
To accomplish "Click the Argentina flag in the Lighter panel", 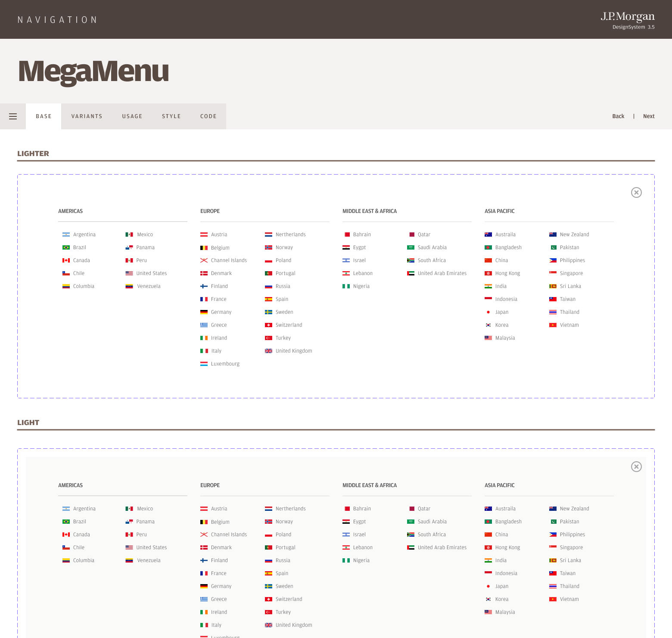I will [66, 235].
